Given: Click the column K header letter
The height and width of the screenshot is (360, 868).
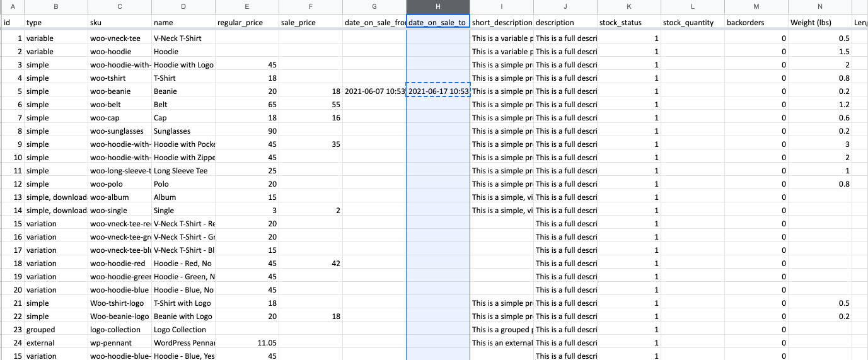Looking at the screenshot, I should point(628,7).
